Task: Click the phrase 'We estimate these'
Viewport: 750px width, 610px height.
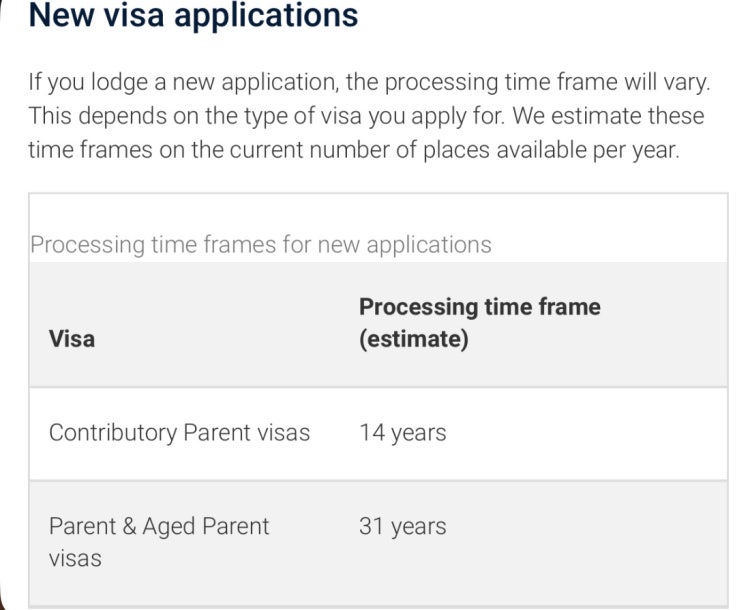Action: (608, 116)
